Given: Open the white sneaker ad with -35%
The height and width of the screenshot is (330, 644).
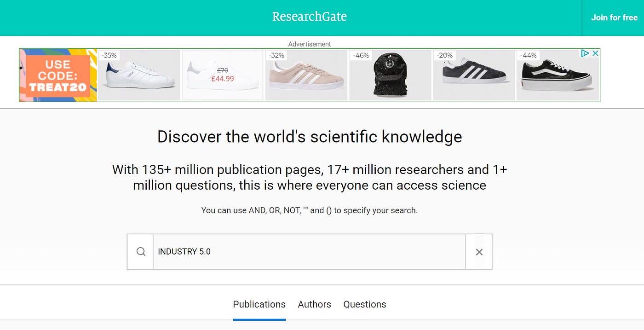Looking at the screenshot, I should pos(139,75).
